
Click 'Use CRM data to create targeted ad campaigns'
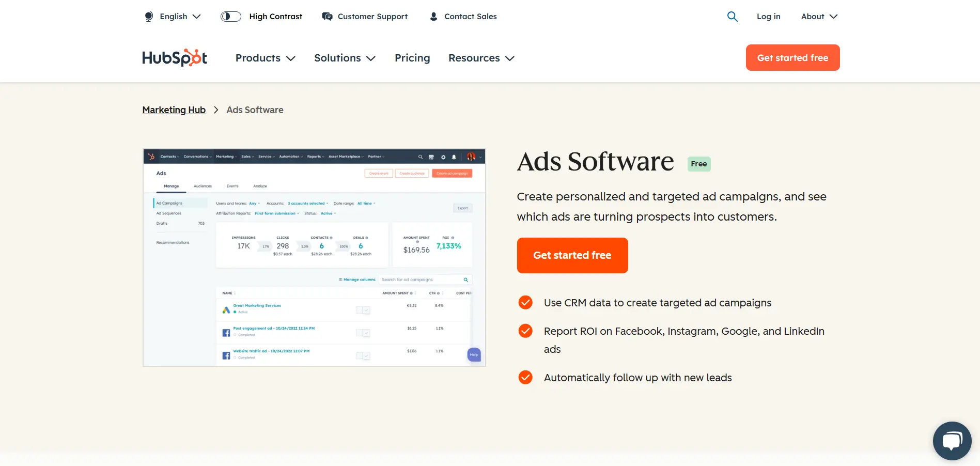click(658, 303)
